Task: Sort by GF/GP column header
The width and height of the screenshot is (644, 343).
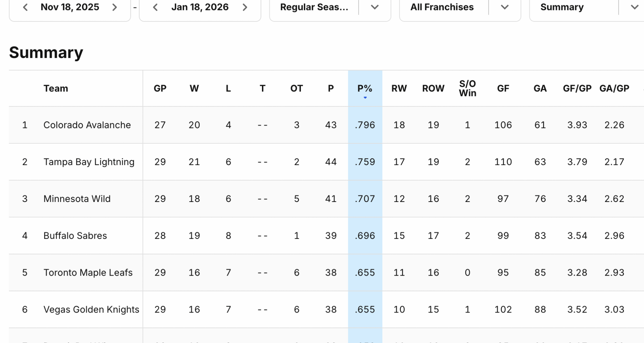Action: 577,88
